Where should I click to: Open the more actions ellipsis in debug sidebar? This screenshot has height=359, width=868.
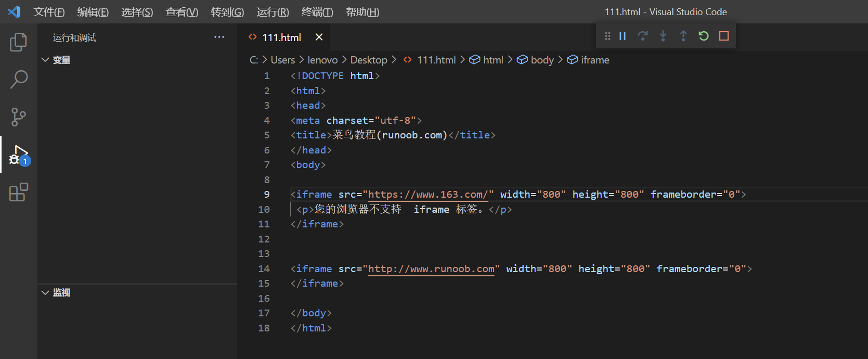pos(219,37)
